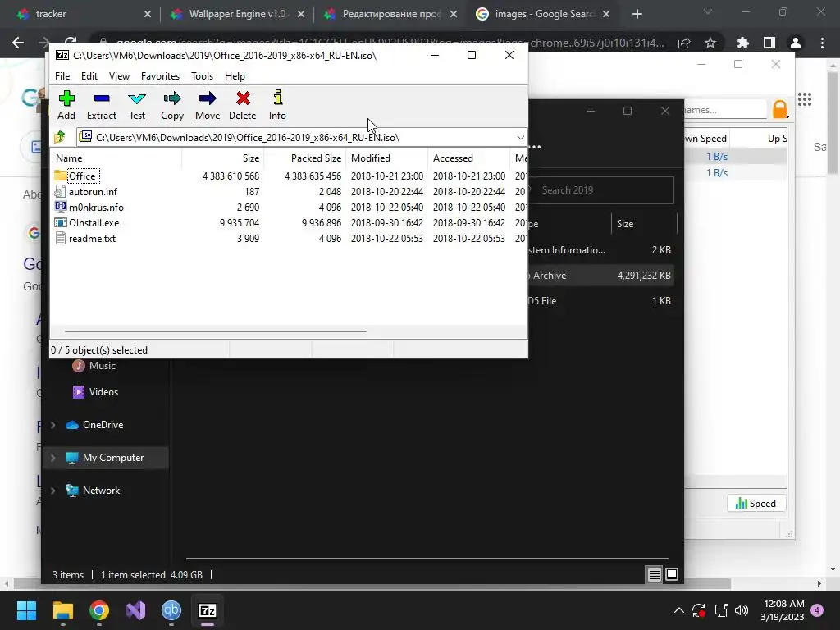This screenshot has height=630, width=840.
Task: Click the Down Speed column in qBittorrent
Action: pyautogui.click(x=707, y=138)
